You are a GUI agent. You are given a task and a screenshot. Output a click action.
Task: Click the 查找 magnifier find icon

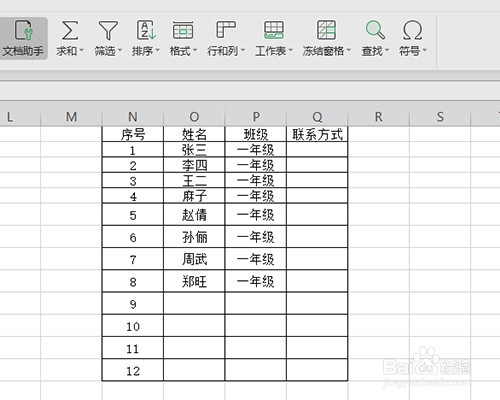click(x=375, y=30)
